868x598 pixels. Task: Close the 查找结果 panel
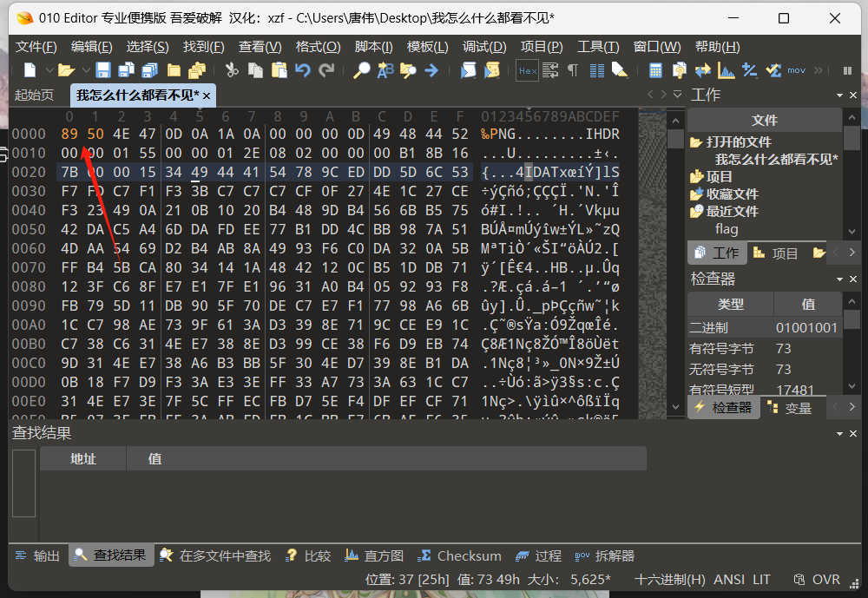click(x=853, y=434)
